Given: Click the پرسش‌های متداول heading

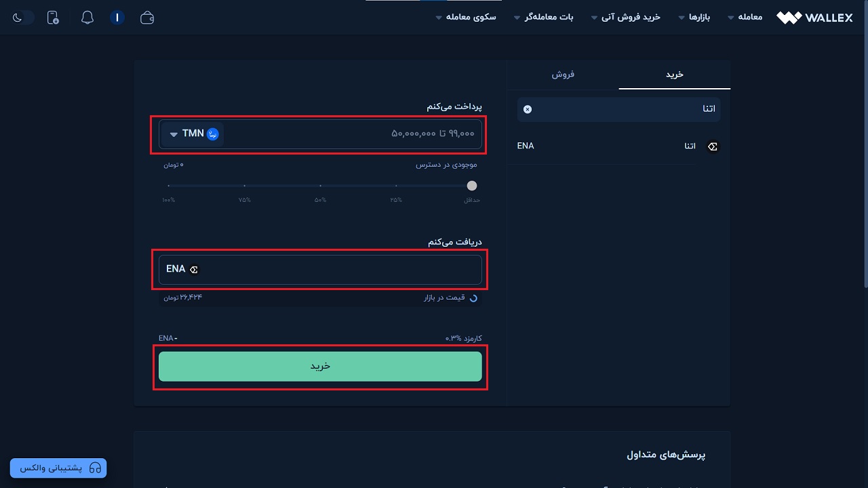Looking at the screenshot, I should click(x=667, y=455).
